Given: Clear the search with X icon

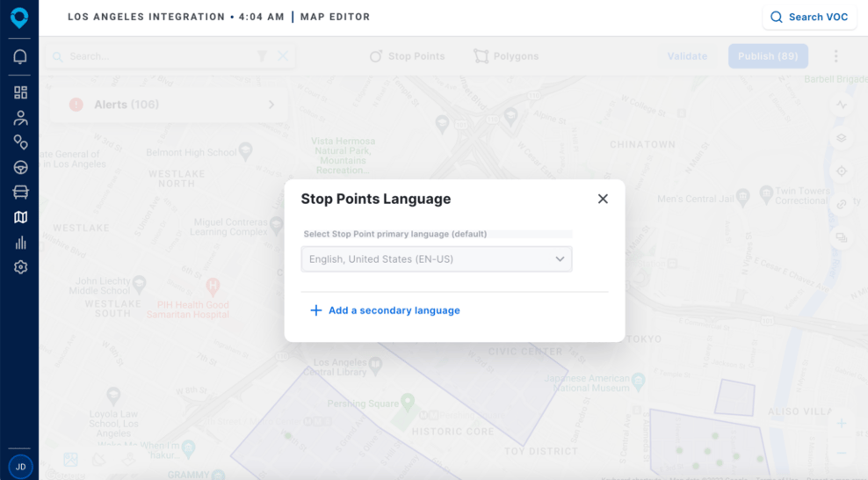Looking at the screenshot, I should (283, 56).
